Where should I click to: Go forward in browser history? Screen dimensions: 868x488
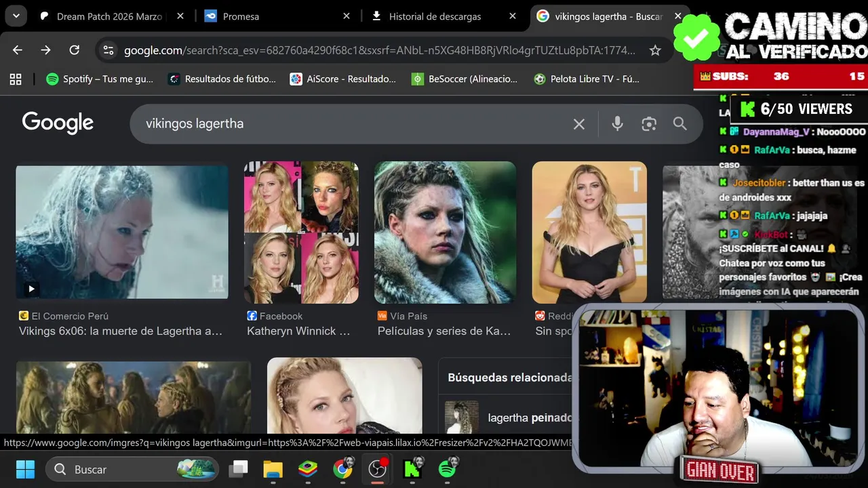[45, 50]
